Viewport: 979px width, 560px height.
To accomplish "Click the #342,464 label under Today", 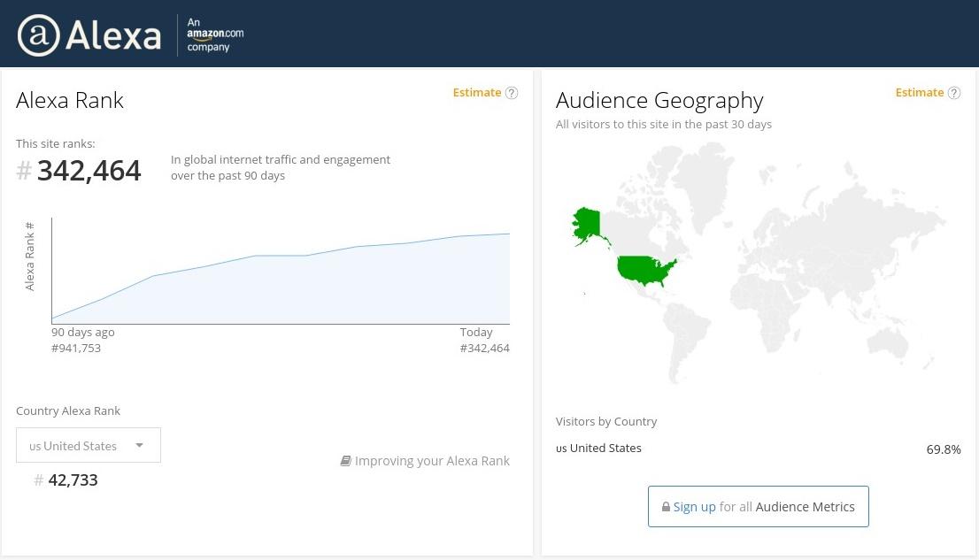I will click(x=485, y=348).
